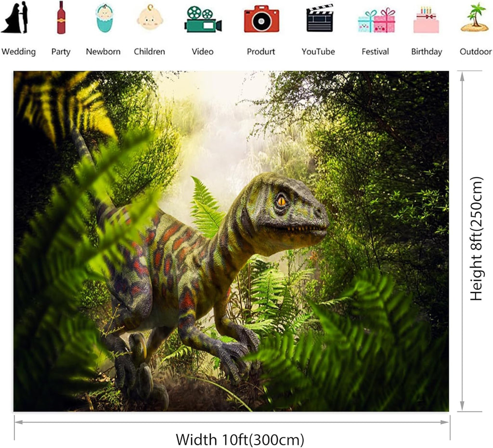The image size is (493, 448).
Task: Select the 'Outdoor' label
Action: click(x=475, y=52)
